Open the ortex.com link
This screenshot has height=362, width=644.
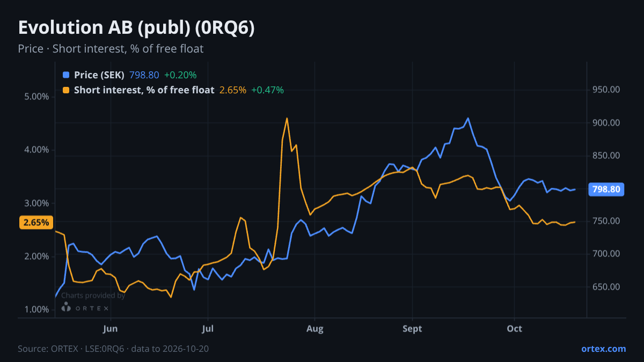603,349
